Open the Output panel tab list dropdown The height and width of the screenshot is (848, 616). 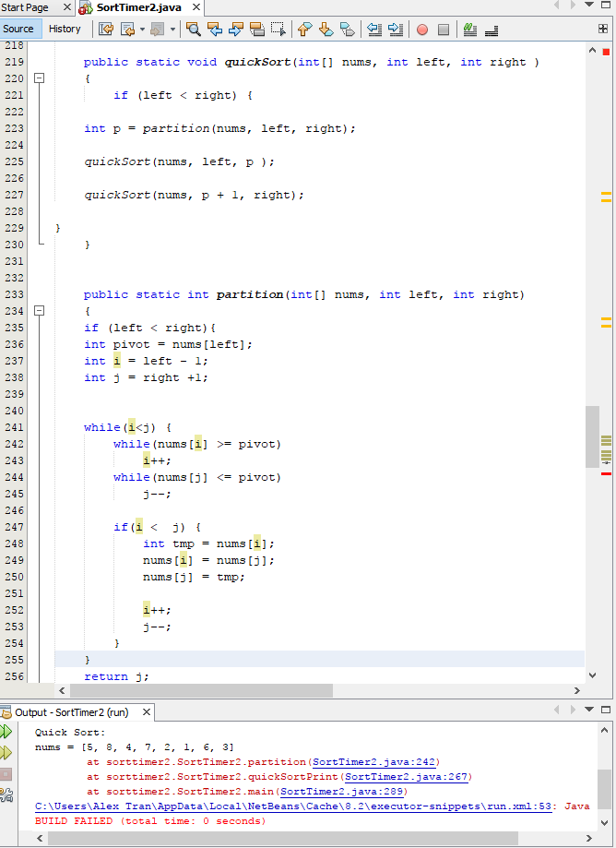pyautogui.click(x=589, y=709)
